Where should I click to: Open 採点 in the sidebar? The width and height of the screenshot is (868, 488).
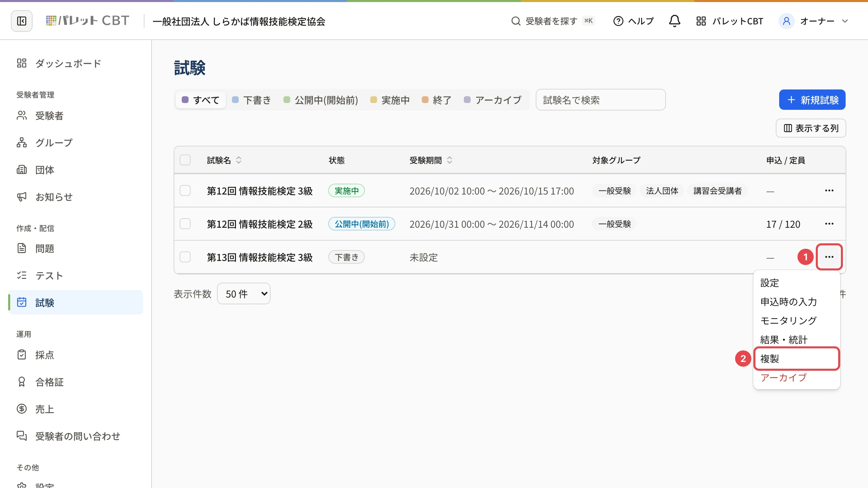(76, 355)
